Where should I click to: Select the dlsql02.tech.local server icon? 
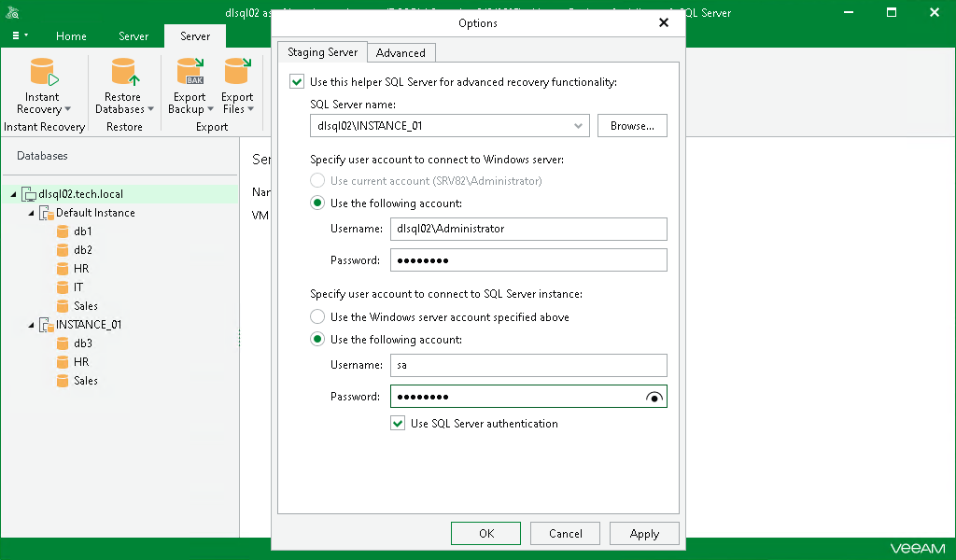coord(29,194)
